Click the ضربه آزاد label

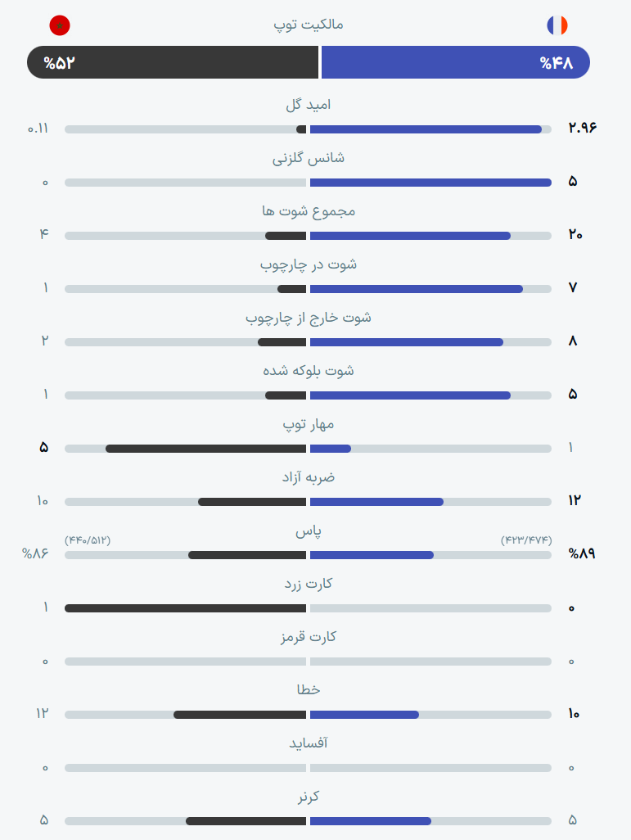309,476
